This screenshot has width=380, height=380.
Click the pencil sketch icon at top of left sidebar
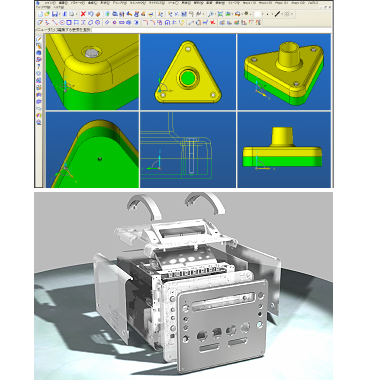click(39, 39)
